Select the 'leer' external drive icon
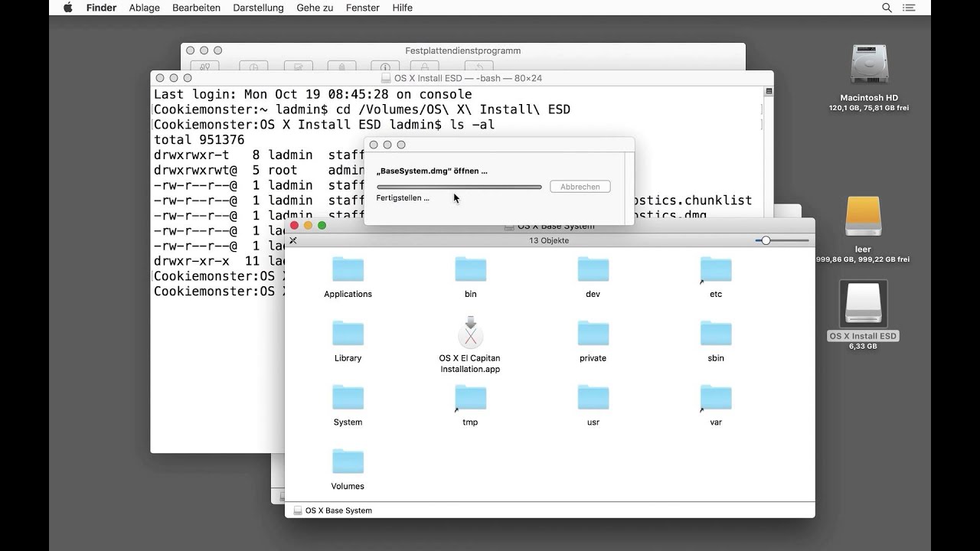The width and height of the screenshot is (980, 551). pos(863,217)
